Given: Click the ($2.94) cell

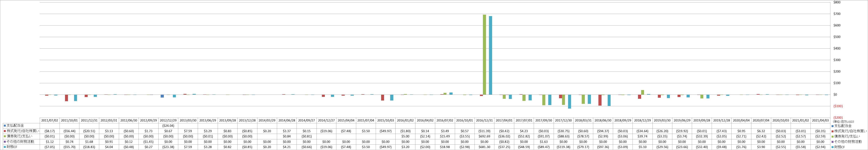Looking at the screenshot, I should tap(820, 147).
